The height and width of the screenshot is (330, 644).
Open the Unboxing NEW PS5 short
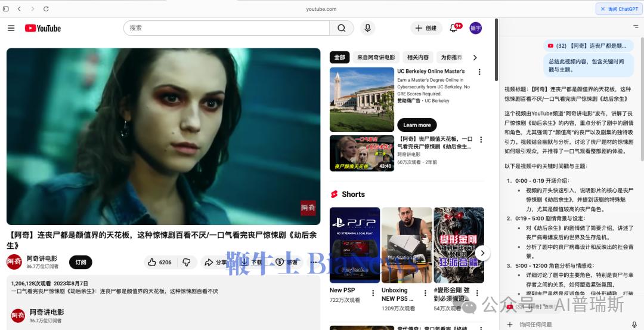tap(407, 245)
